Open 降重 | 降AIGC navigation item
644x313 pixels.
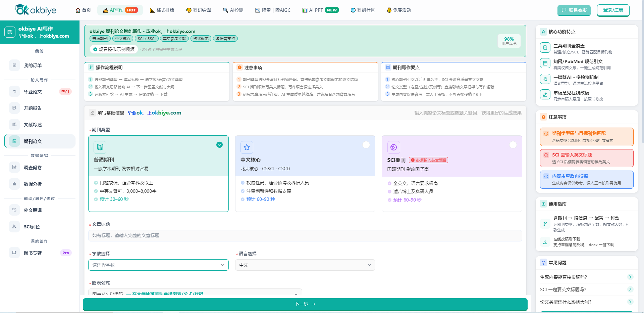tap(273, 10)
